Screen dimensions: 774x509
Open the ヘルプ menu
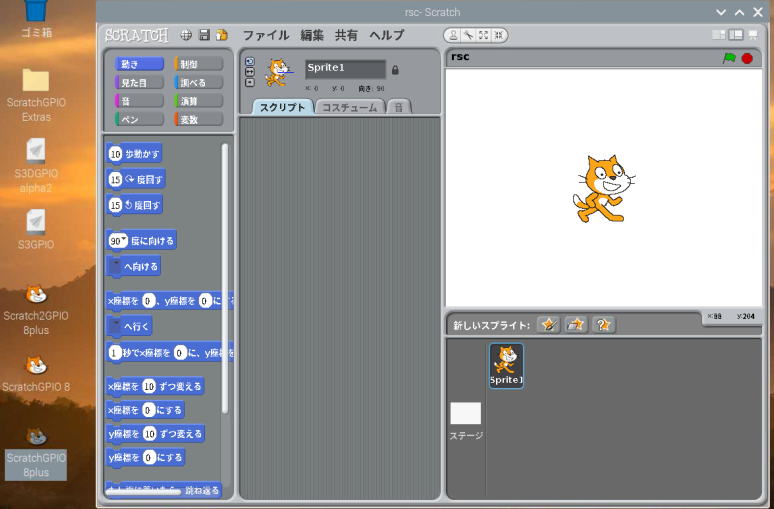(387, 35)
